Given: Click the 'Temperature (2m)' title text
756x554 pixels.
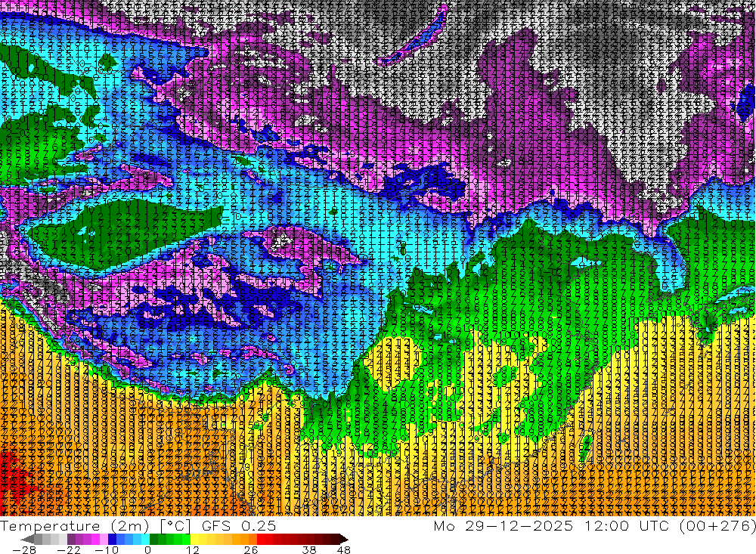Looking at the screenshot, I should click(x=75, y=526).
